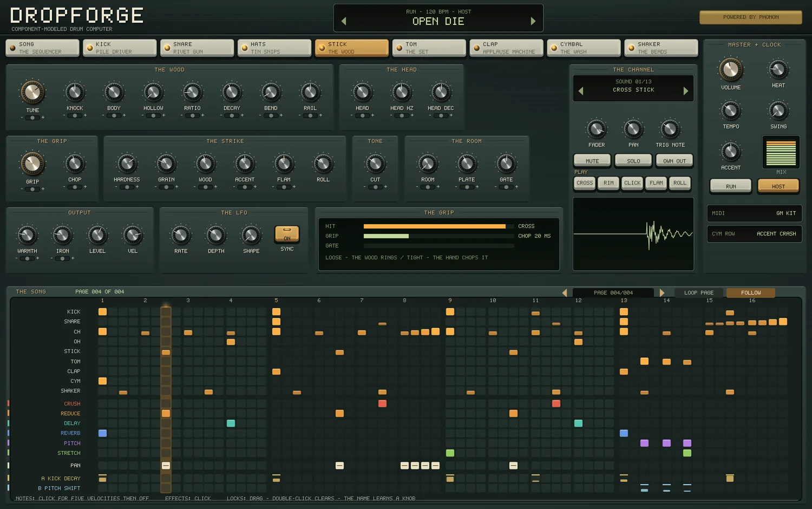Click the minus stepper under KNOCK

tap(64, 115)
